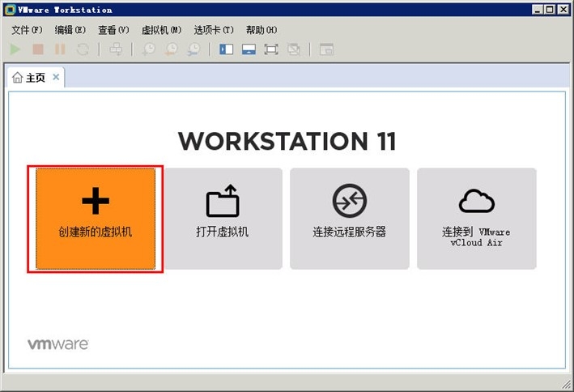Image resolution: width=574 pixels, height=392 pixels.
Task: Select the 主页 tab
Action: pyautogui.click(x=36, y=77)
